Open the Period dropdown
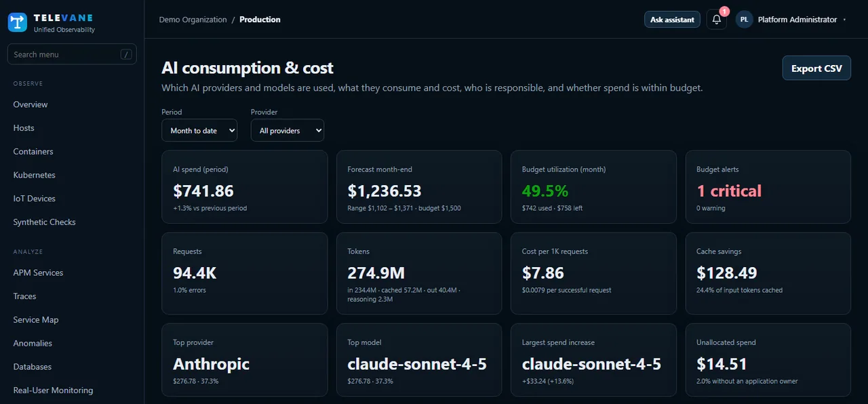This screenshot has width=868, height=404. pos(199,130)
